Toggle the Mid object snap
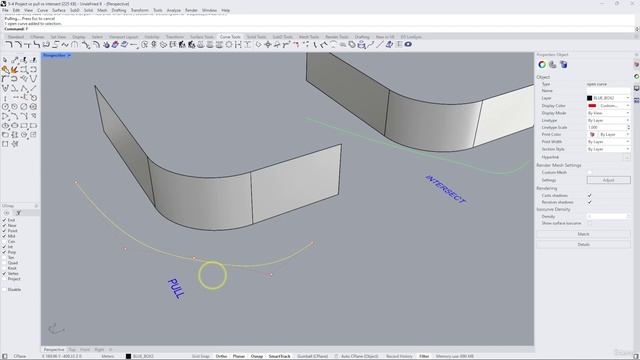Screen dimensions: 640x360 pos(4,236)
